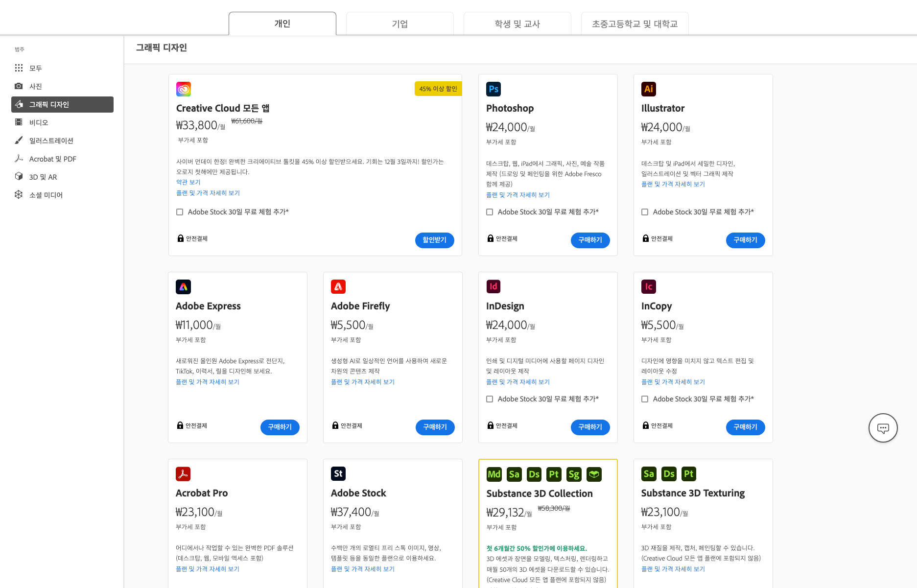Click 할인받기 on the Creative Cloud card
The height and width of the screenshot is (588, 917).
434,240
